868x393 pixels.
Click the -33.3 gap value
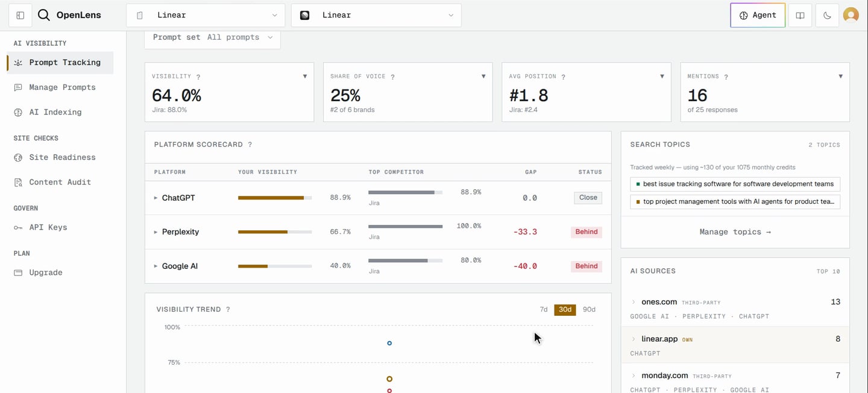click(524, 232)
